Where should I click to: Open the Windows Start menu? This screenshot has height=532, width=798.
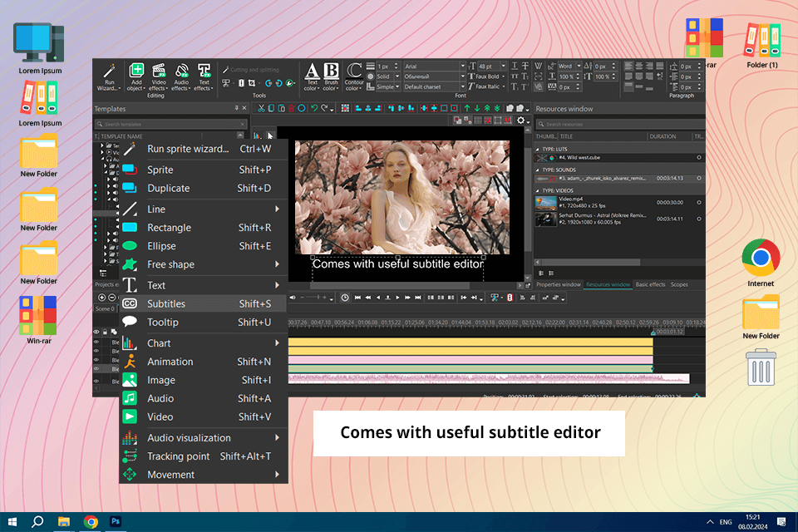pyautogui.click(x=12, y=521)
